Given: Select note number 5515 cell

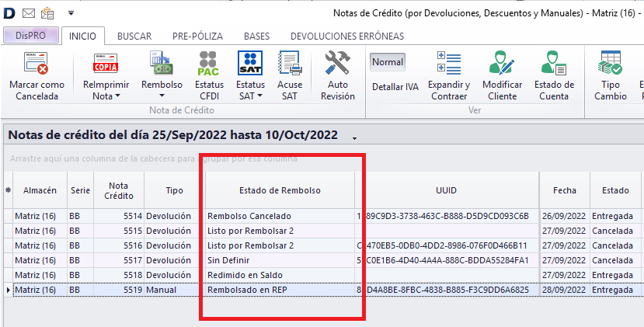Looking at the screenshot, I should (119, 231).
